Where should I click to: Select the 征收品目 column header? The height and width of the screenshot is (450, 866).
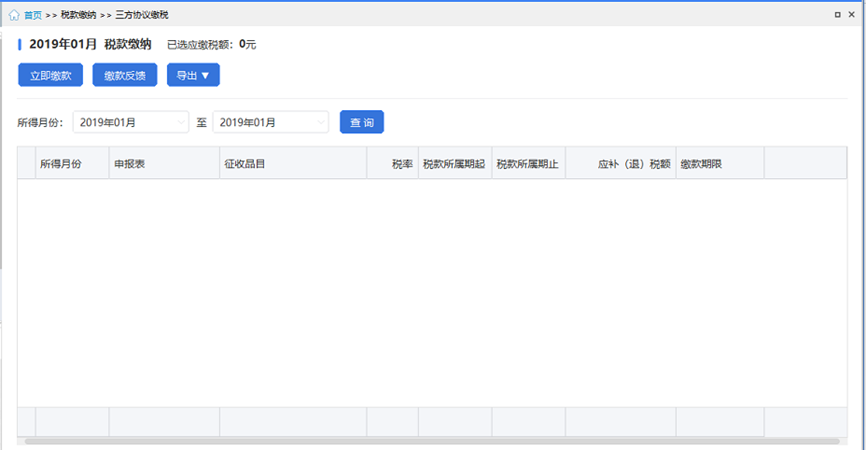pyautogui.click(x=244, y=163)
